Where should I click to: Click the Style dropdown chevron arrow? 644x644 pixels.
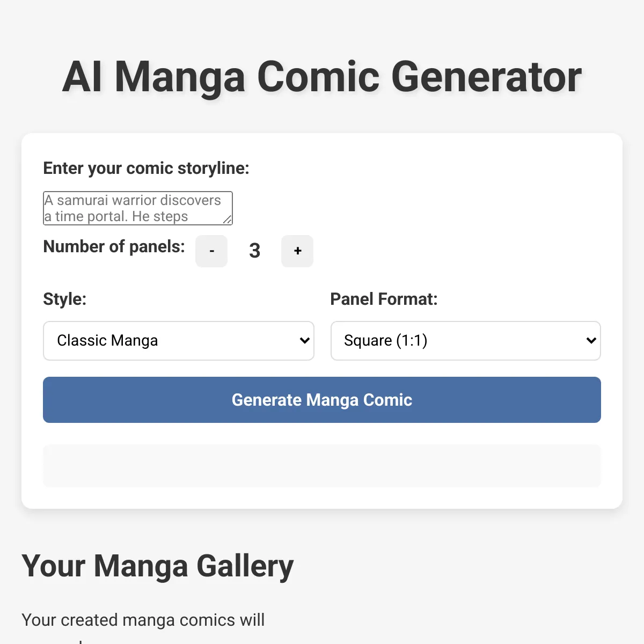click(x=304, y=341)
